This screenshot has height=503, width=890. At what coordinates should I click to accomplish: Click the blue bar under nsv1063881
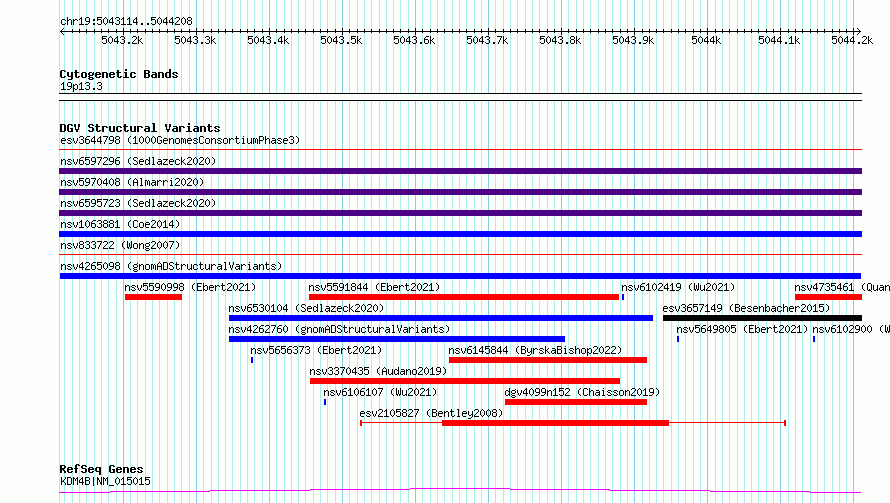[460, 234]
